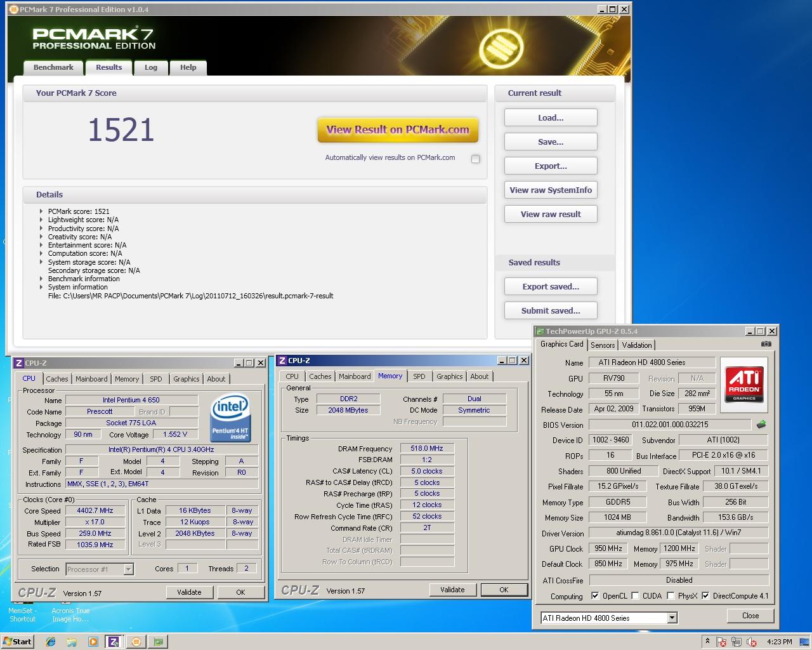Open Acronis True Image desktop icon
The height and width of the screenshot is (650, 812).
click(x=70, y=611)
